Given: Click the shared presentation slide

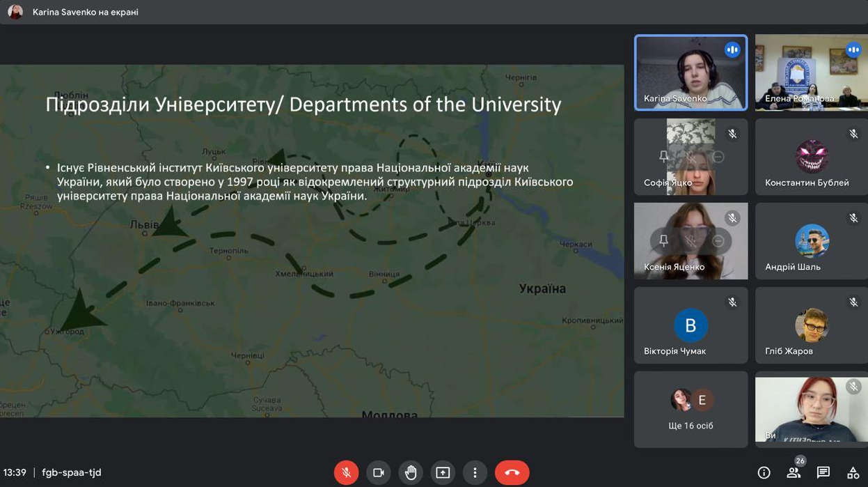Looking at the screenshot, I should (312, 241).
